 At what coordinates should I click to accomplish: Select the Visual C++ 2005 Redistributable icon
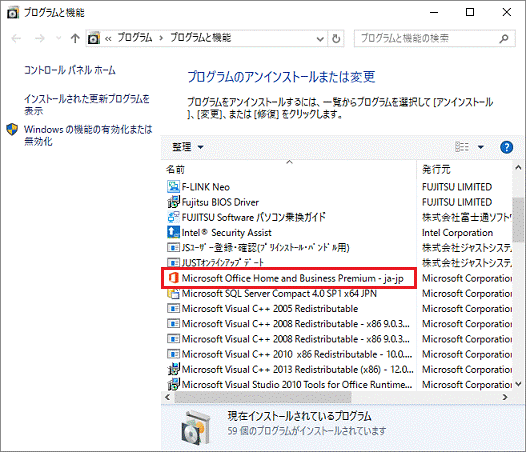(x=173, y=308)
